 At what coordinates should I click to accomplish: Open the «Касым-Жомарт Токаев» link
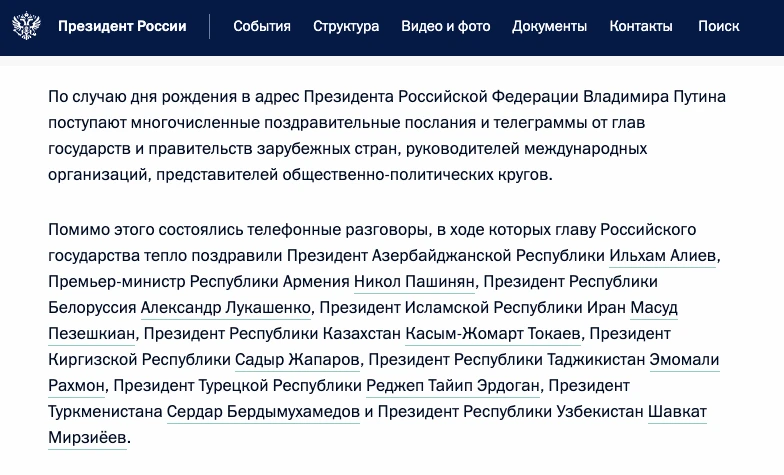492,334
